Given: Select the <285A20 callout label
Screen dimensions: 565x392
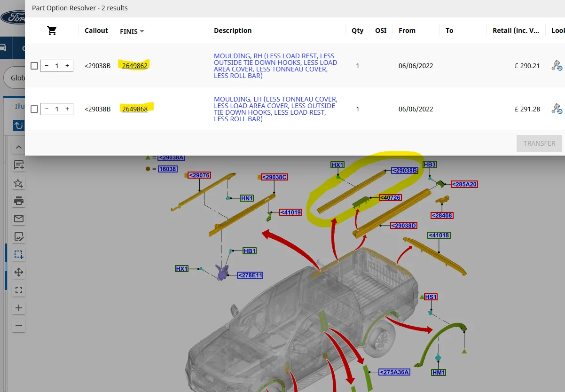Looking at the screenshot, I should [x=464, y=184].
